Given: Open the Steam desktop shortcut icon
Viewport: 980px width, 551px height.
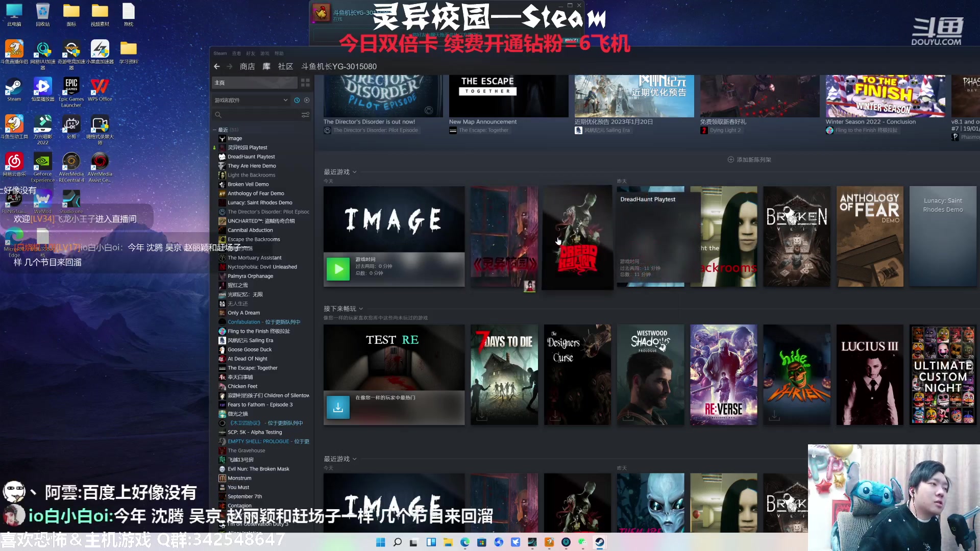Looking at the screenshot, I should 14,90.
